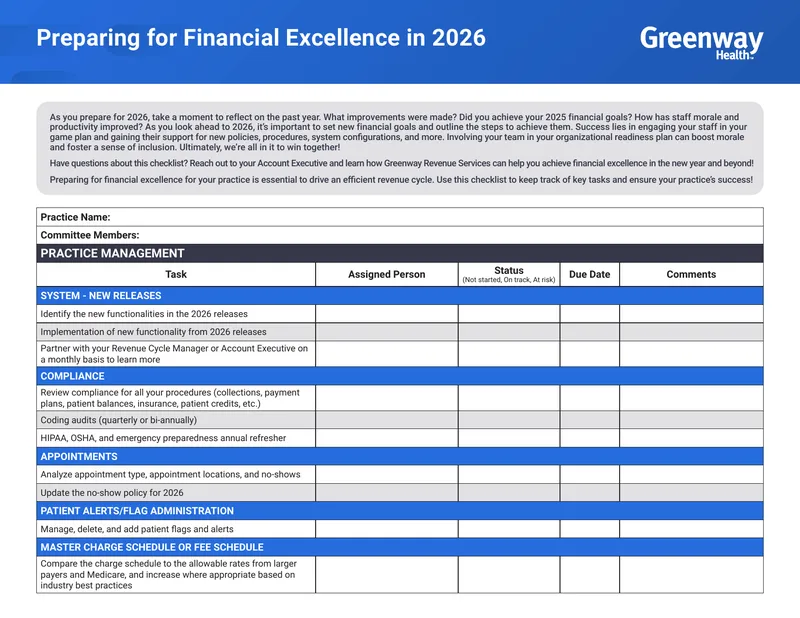This screenshot has width=800, height=618.
Task: Select the APPOINTMENTS section bar
Action: pyautogui.click(x=399, y=456)
